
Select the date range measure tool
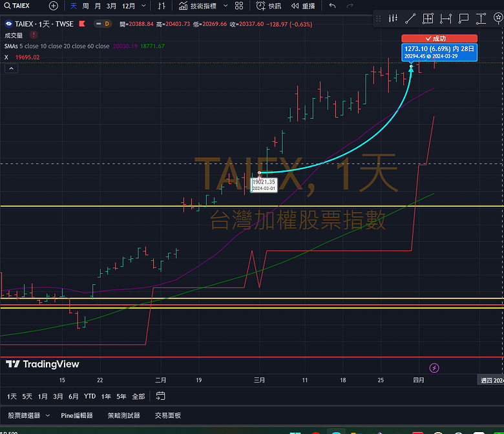pyautogui.click(x=446, y=19)
